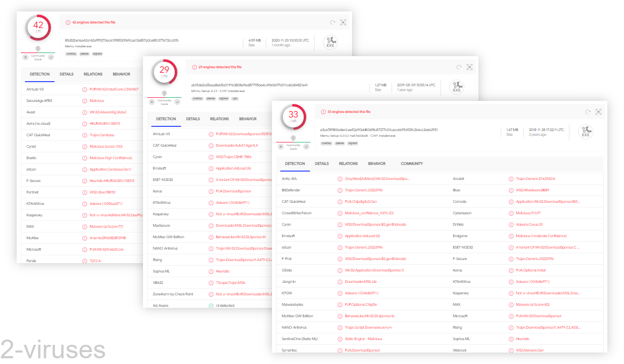Click the 'signed' tag in the 33-detection report
The image size is (624, 364).
[353, 143]
